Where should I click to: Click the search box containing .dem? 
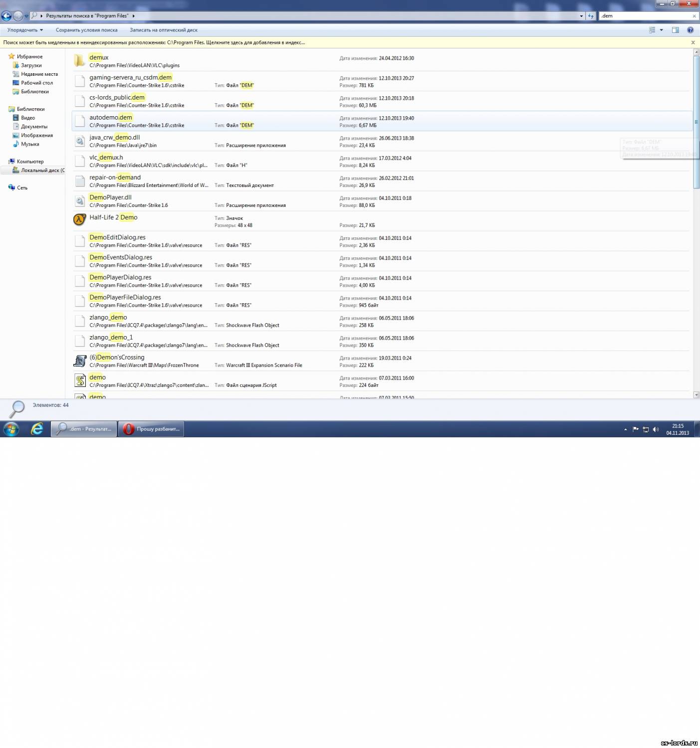[x=645, y=16]
